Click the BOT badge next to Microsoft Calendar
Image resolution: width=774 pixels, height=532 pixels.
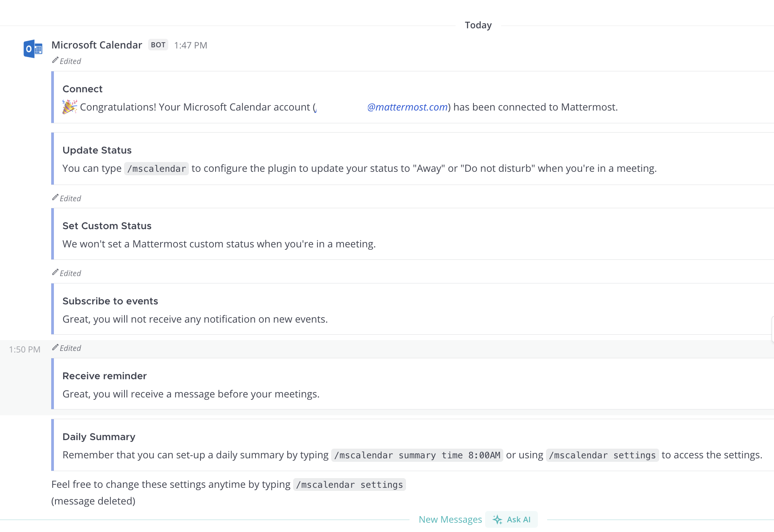[x=158, y=45]
